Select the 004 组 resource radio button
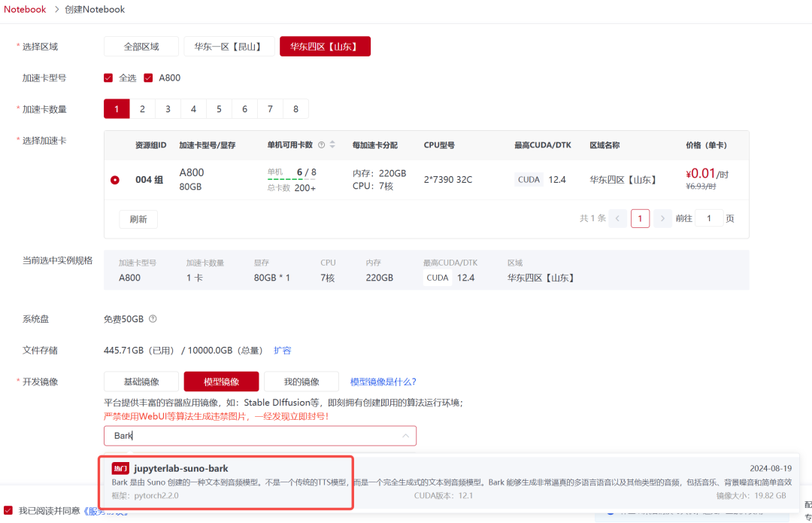812x523 pixels. point(115,180)
